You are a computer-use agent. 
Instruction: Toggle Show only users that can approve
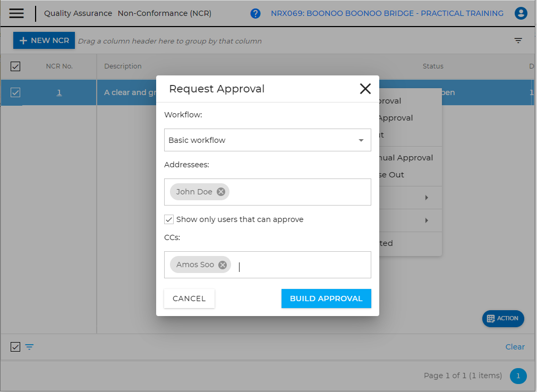[169, 219]
